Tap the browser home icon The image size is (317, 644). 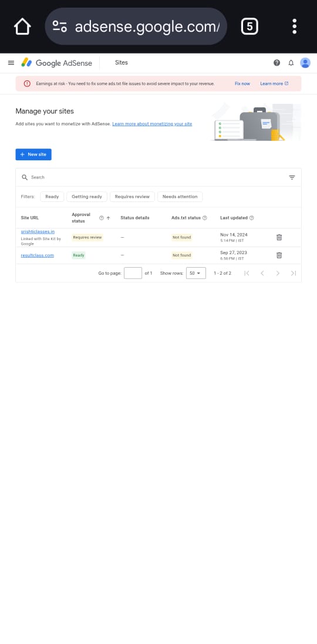tap(22, 26)
